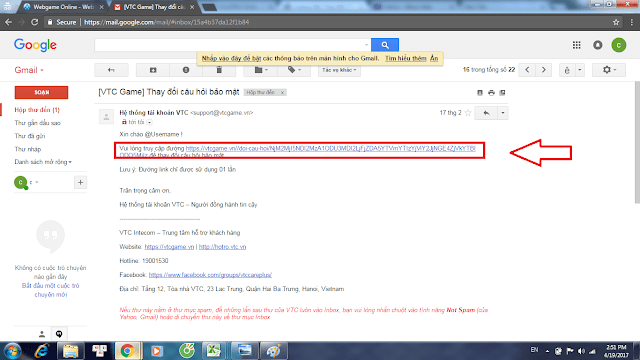Open the Labels tag dropdown
640x360 pixels.
[x=294, y=70]
